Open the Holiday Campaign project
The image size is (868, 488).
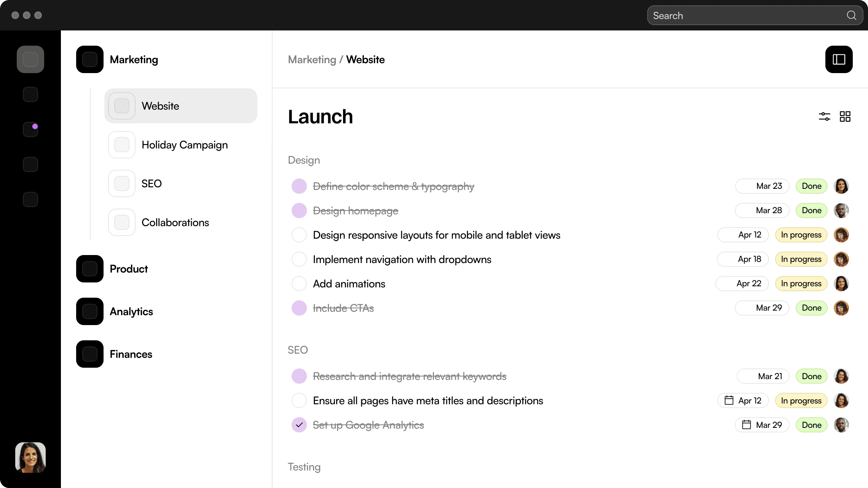(x=184, y=145)
